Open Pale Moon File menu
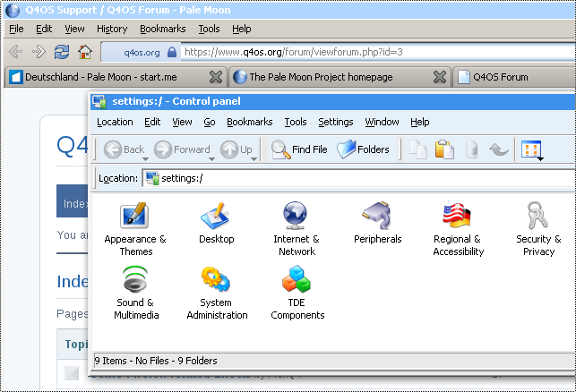This screenshot has height=392, width=576. 16,29
